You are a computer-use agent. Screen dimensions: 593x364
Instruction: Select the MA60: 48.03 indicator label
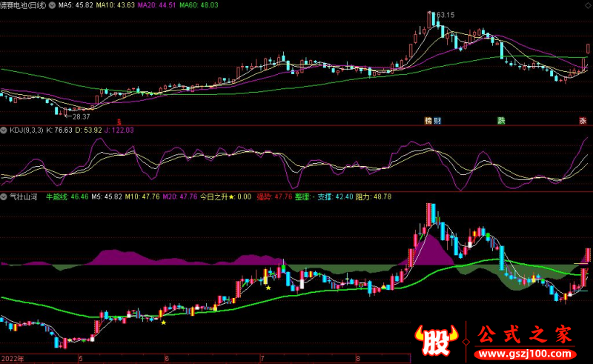(x=199, y=5)
